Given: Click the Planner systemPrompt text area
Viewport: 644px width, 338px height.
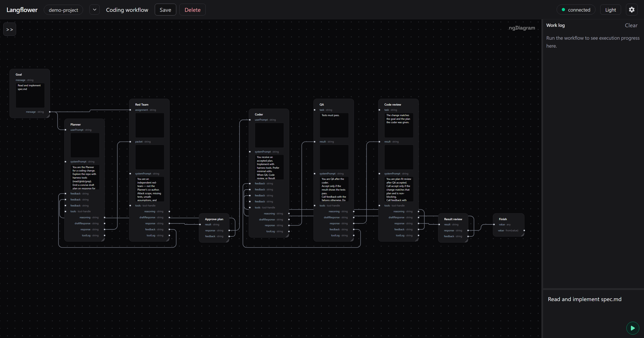Looking at the screenshot, I should (85, 177).
